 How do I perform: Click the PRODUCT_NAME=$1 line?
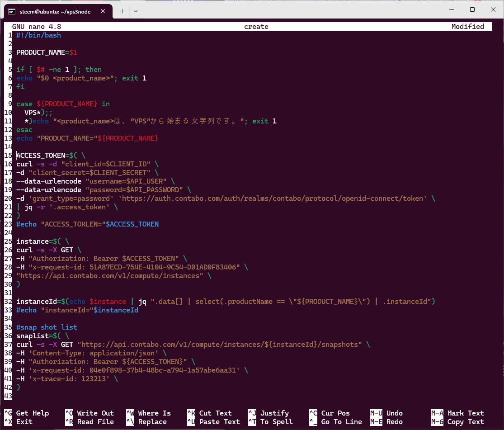pyautogui.click(x=47, y=52)
